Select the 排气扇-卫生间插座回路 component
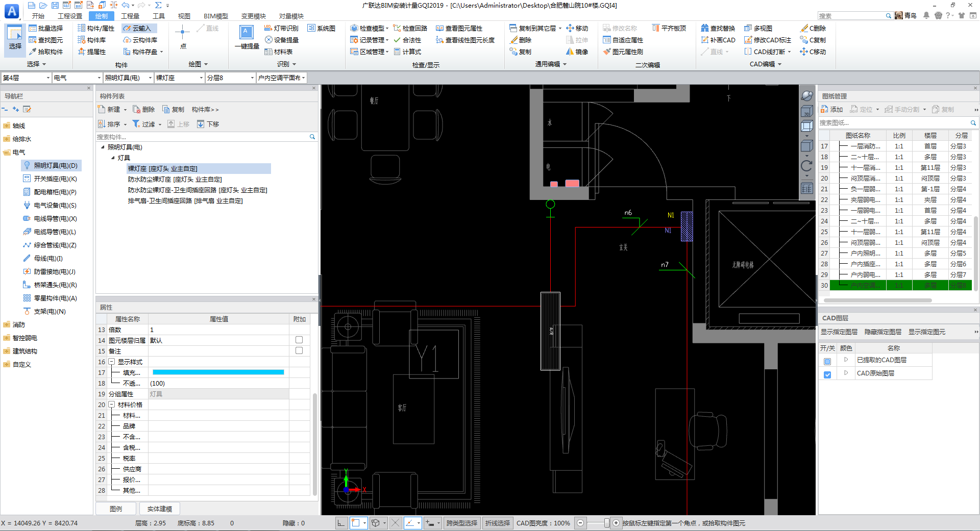This screenshot has height=531, width=980. click(185, 201)
